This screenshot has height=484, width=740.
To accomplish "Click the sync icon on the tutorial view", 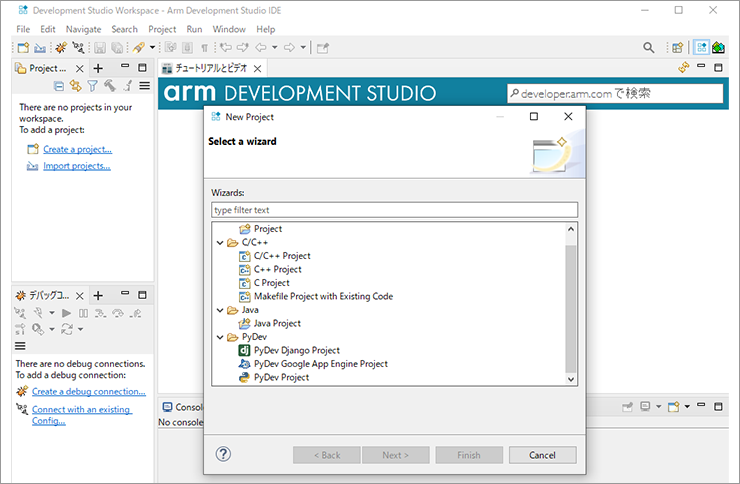I will click(x=683, y=67).
